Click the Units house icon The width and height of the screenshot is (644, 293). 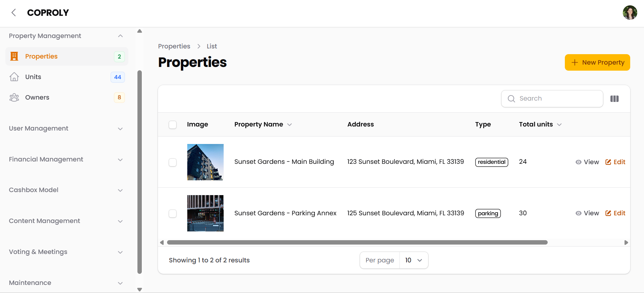(14, 77)
